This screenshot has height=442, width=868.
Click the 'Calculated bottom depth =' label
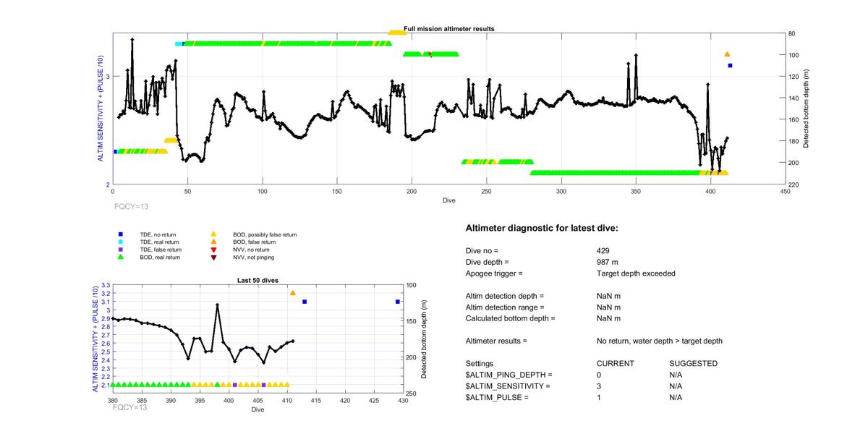pyautogui.click(x=511, y=318)
